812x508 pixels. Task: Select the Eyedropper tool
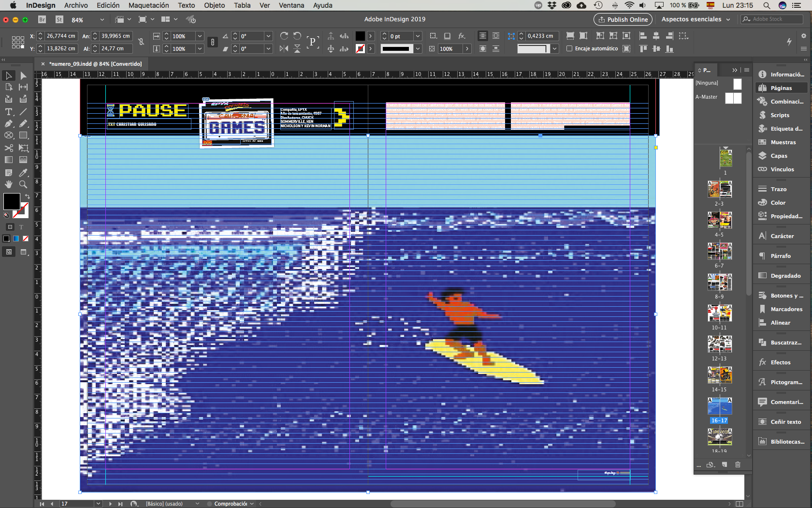click(23, 173)
